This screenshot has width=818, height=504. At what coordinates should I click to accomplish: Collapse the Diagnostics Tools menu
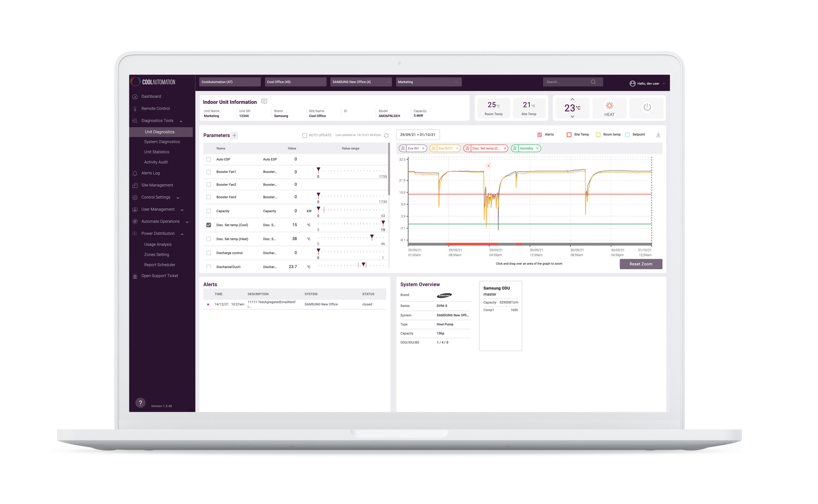point(181,121)
